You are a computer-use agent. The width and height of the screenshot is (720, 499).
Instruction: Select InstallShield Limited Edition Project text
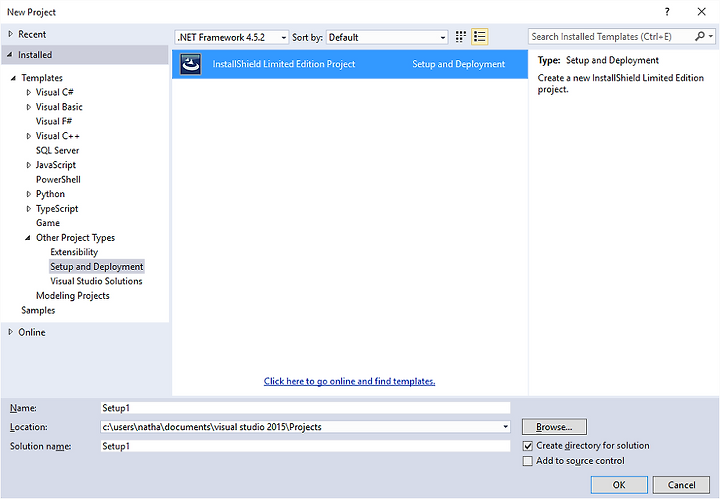click(284, 64)
